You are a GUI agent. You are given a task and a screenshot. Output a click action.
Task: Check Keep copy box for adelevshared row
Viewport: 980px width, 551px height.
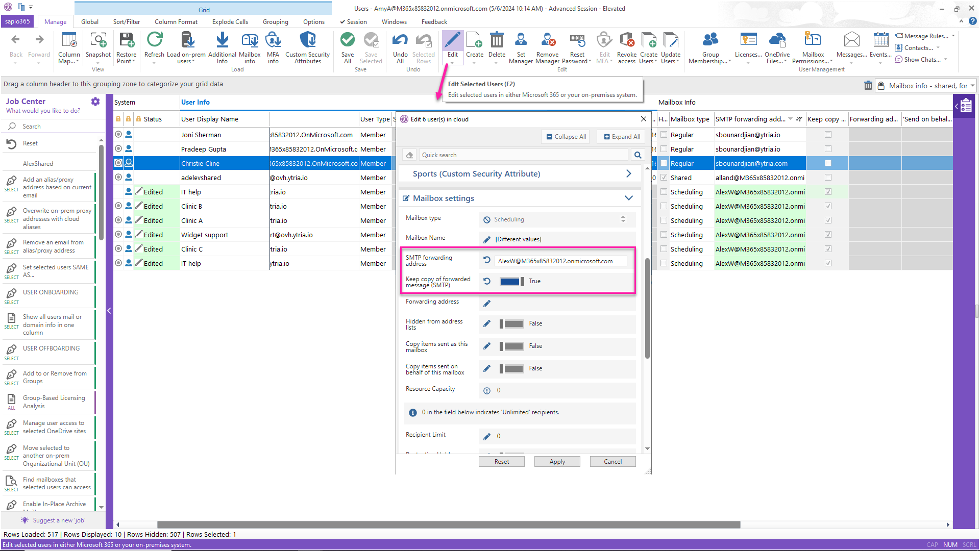(828, 178)
